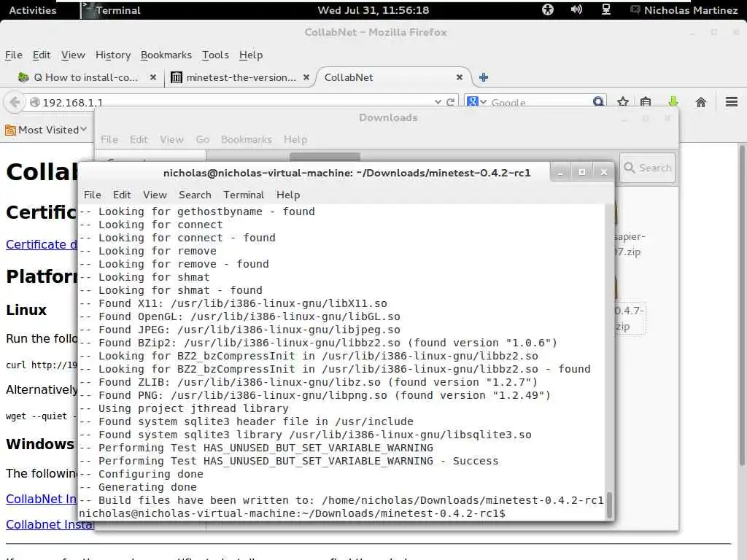This screenshot has height=560, width=747.
Task: Open View menu in Downloads window
Action: click(x=171, y=139)
